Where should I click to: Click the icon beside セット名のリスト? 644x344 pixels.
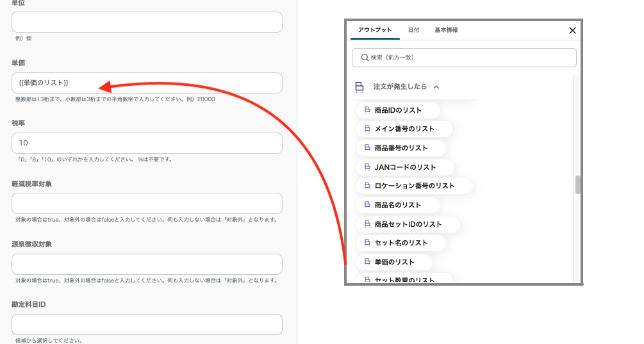click(x=367, y=243)
